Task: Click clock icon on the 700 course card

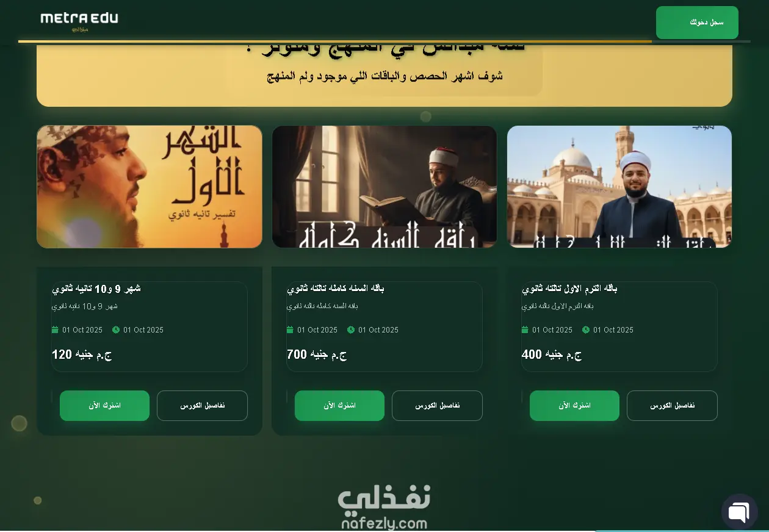Action: pos(351,330)
